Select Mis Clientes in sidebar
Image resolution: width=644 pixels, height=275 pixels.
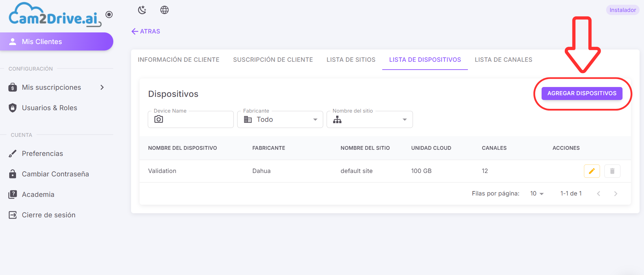(57, 42)
